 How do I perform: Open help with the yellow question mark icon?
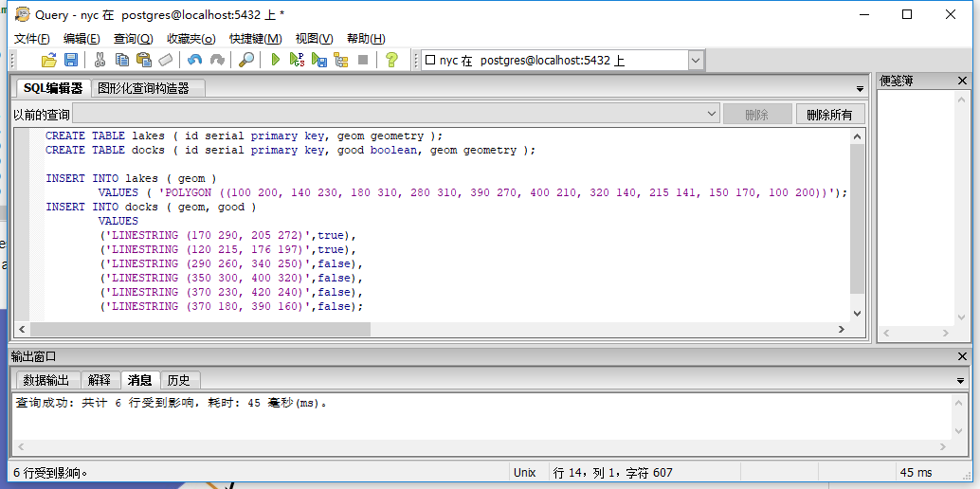391,60
